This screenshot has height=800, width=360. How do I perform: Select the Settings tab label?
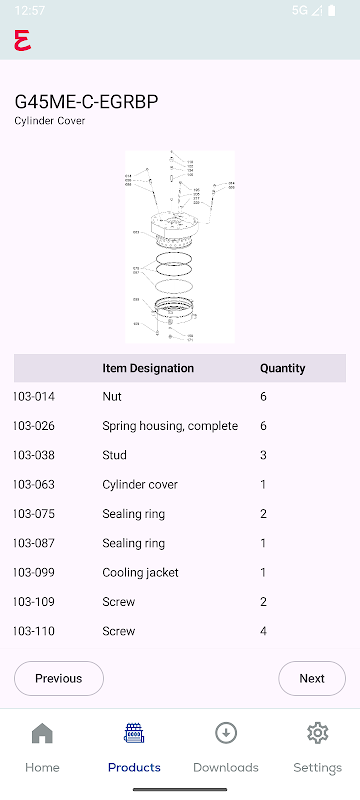pyautogui.click(x=317, y=768)
